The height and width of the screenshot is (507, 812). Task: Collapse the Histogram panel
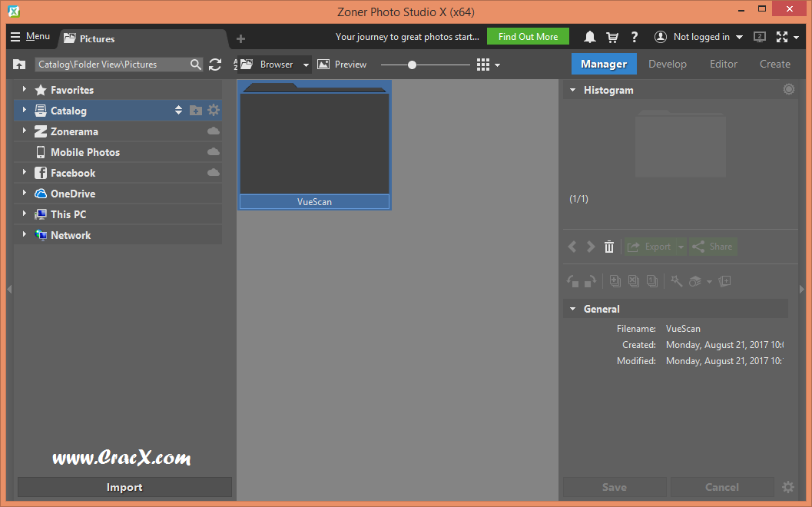(573, 90)
